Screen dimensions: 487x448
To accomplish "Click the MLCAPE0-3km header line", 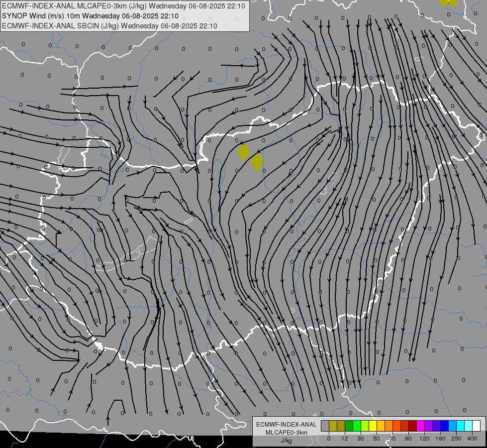I will [x=123, y=6].
